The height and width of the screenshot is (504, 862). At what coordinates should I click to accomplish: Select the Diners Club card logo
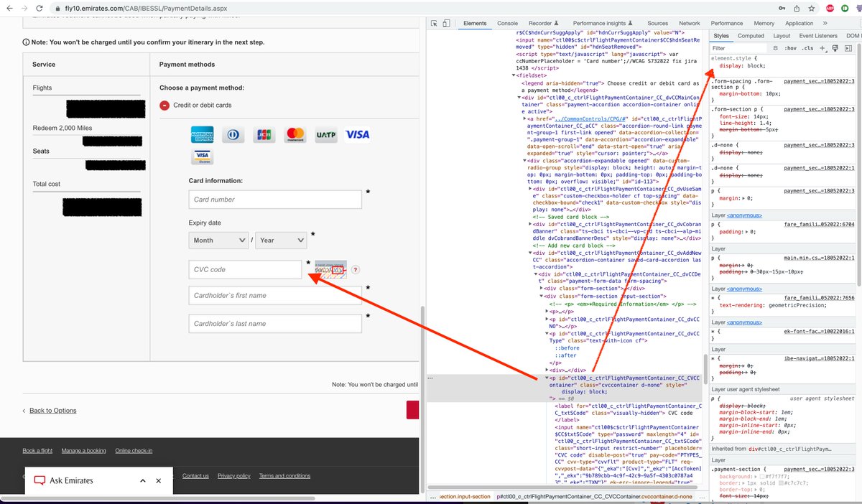(233, 134)
